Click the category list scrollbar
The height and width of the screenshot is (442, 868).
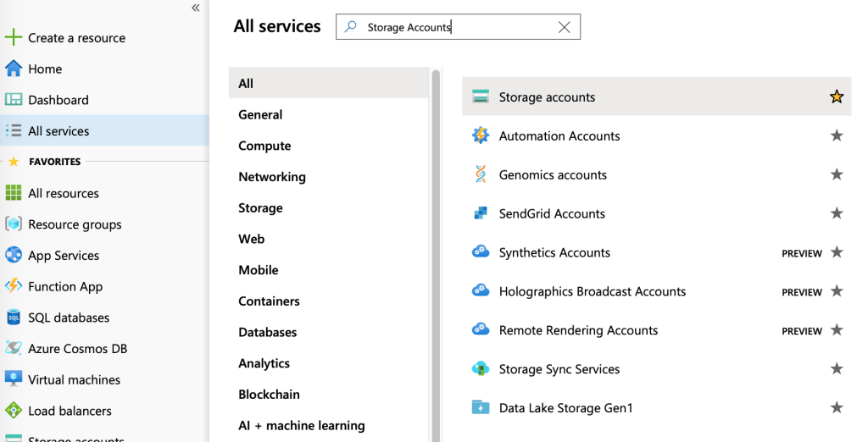pos(436,255)
